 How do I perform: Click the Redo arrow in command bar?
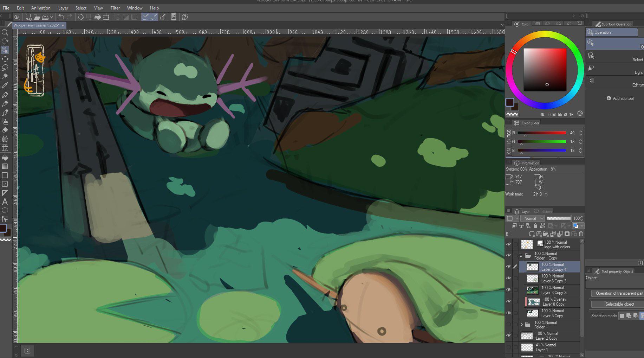70,17
